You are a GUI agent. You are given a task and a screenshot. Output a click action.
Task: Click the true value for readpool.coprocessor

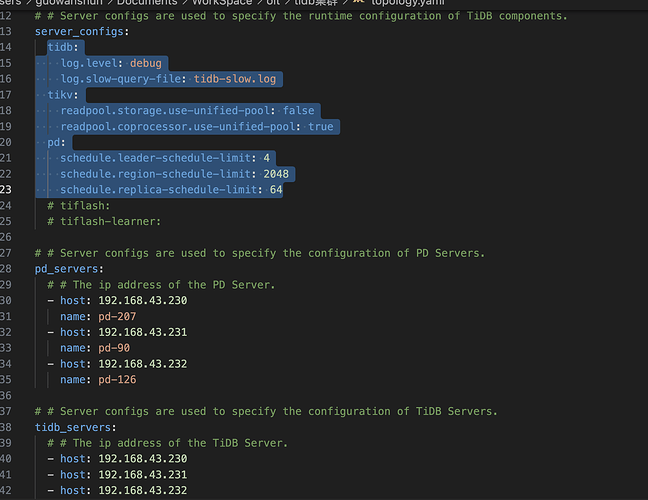[x=321, y=127]
